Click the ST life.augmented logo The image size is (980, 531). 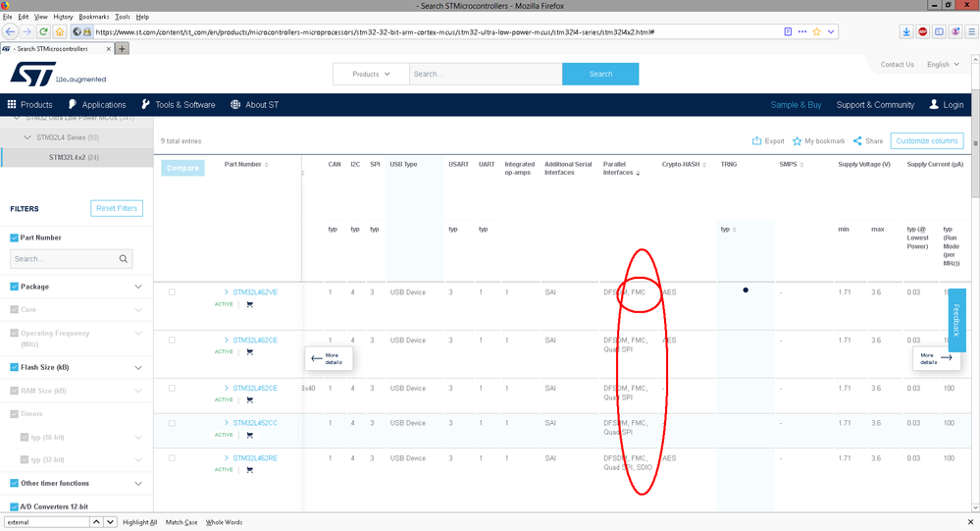[x=58, y=74]
